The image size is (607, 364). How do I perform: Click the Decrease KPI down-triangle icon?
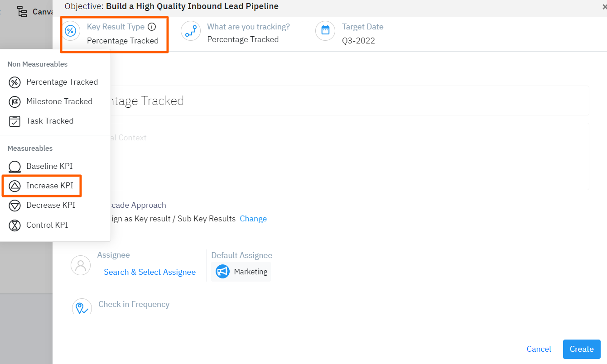15,206
